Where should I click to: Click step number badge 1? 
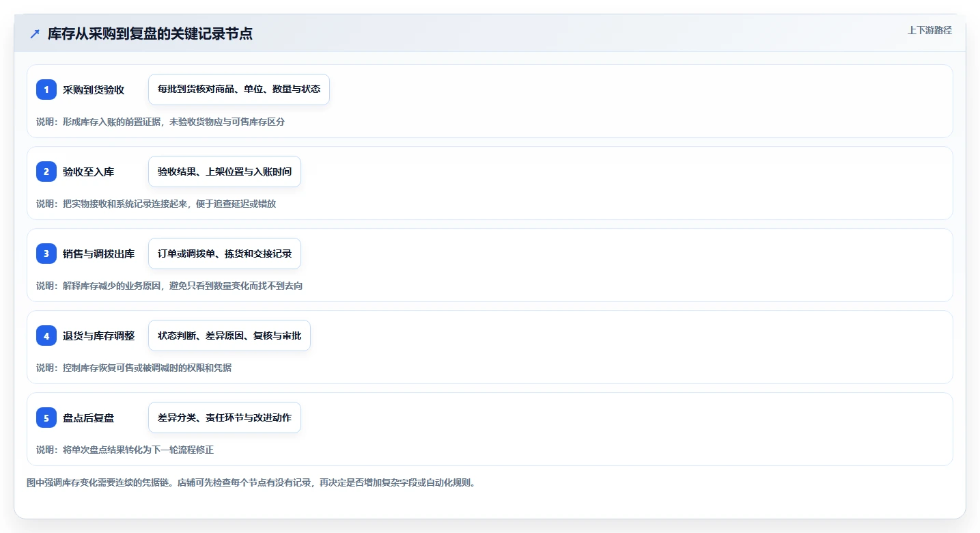pyautogui.click(x=46, y=90)
